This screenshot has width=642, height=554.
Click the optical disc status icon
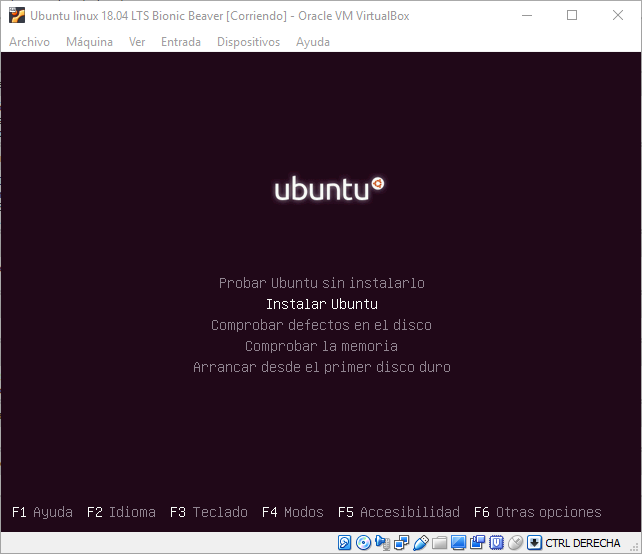click(363, 543)
